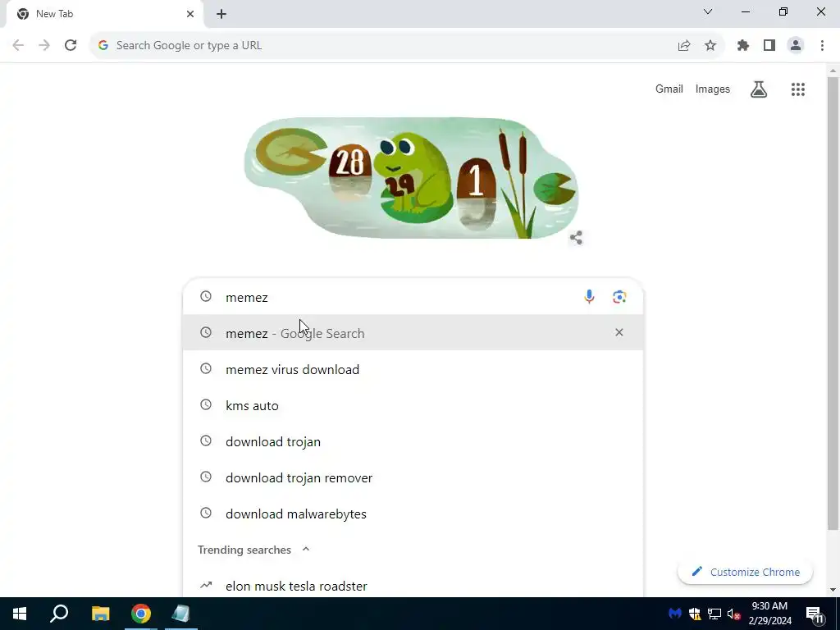Open Images link
Image resolution: width=840 pixels, height=630 pixels.
(713, 89)
